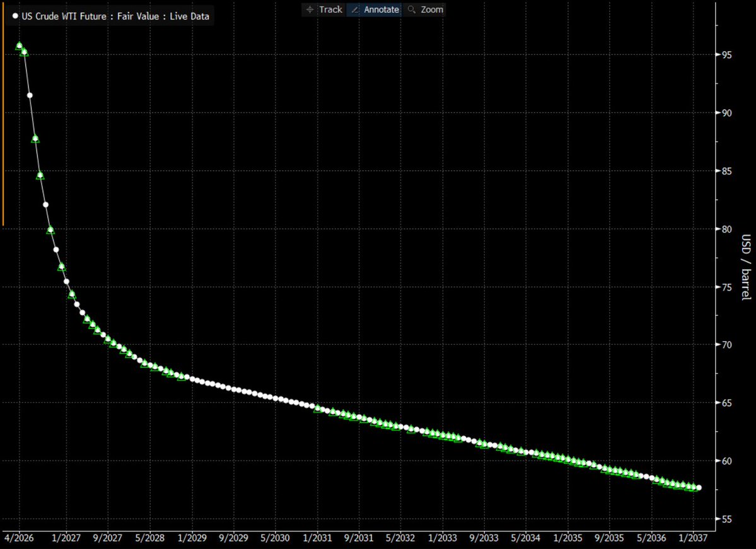Click the 90 y-axis value
This screenshot has width=756, height=549.
click(x=726, y=113)
